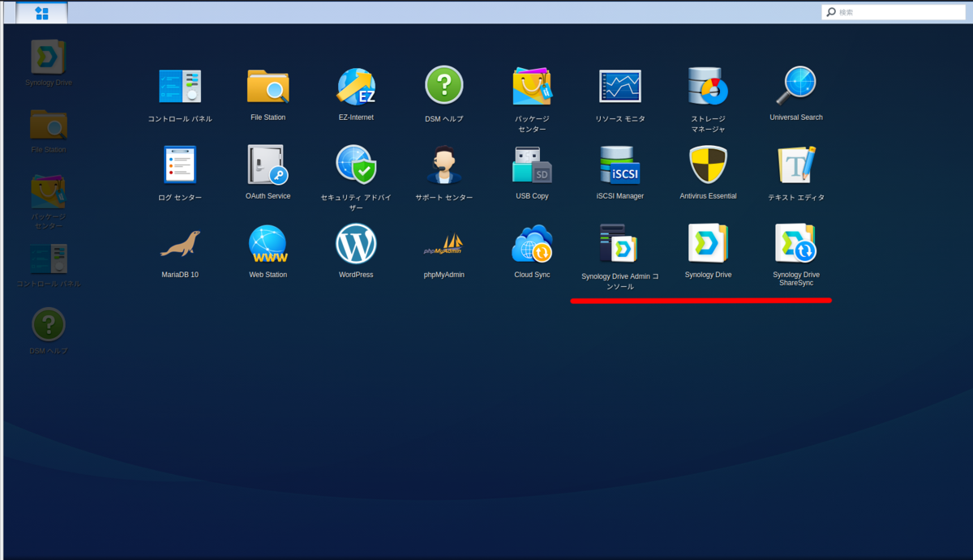Viewport: 973px width, 560px height.
Task: Open パッケージ センター desktop shortcut
Action: coord(48,190)
